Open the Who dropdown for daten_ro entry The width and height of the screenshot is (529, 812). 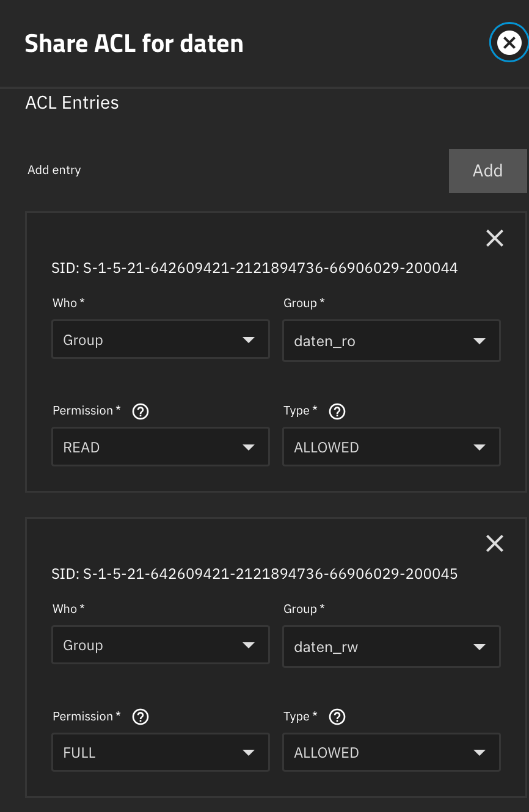tap(161, 339)
